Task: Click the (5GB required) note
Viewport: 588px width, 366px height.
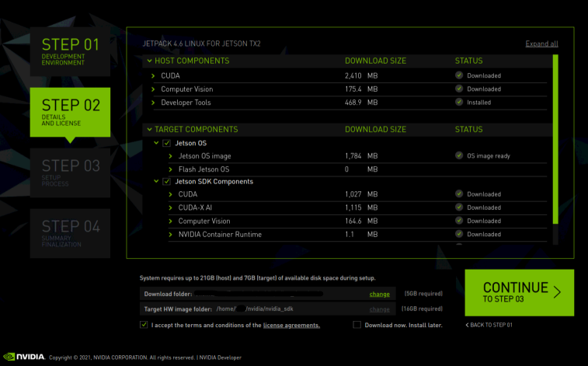Action: [x=423, y=294]
